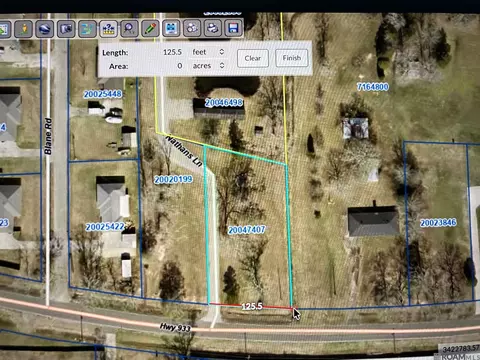Click the partially visible leftmost toolbar icon
This screenshot has width=480, height=360.
pos(5,29)
